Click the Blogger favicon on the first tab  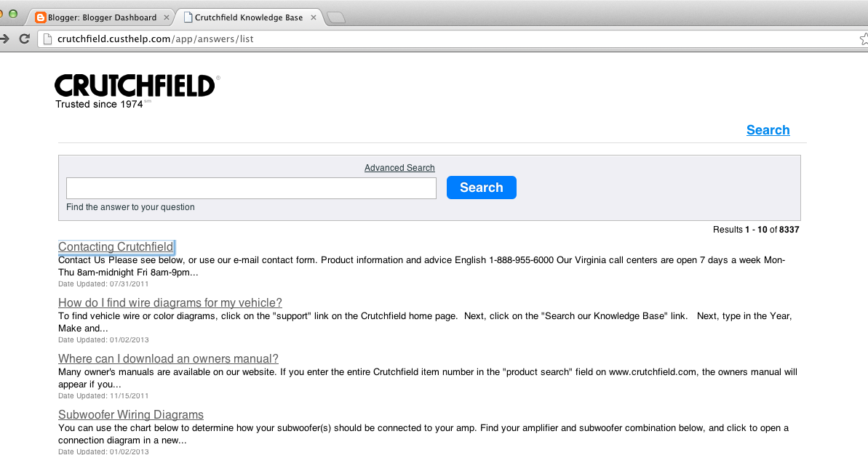(x=40, y=17)
